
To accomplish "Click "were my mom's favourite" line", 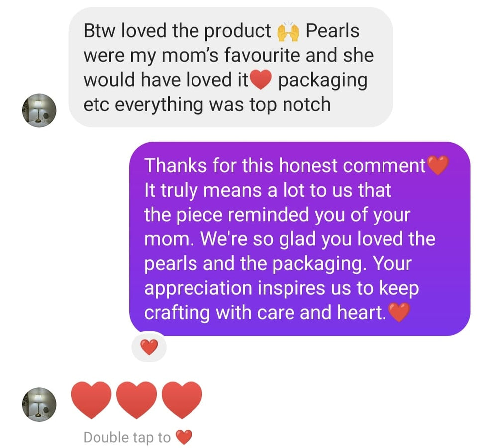I will [228, 55].
